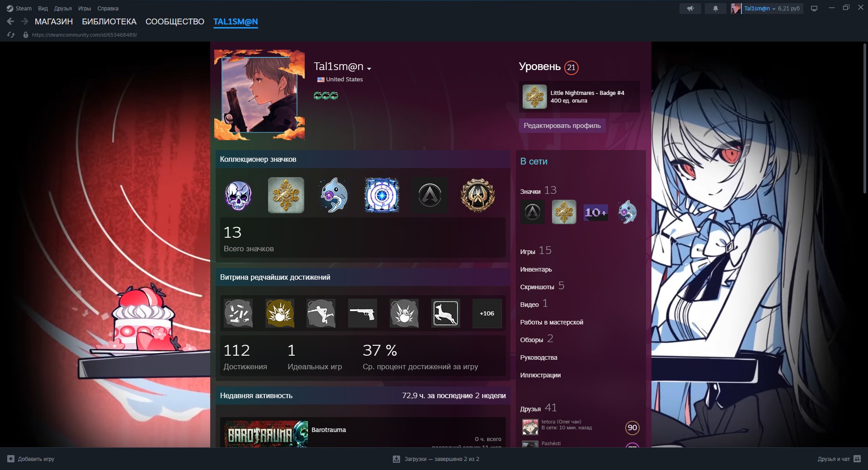Open the Игры menu

(85, 9)
